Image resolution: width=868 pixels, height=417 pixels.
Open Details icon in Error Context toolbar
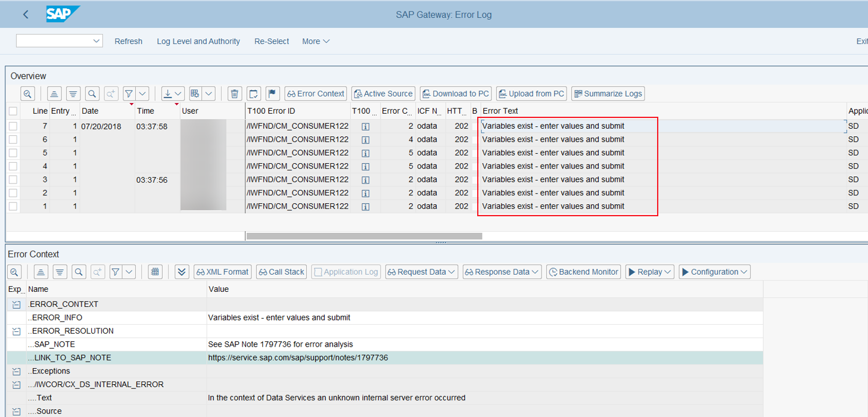click(14, 272)
